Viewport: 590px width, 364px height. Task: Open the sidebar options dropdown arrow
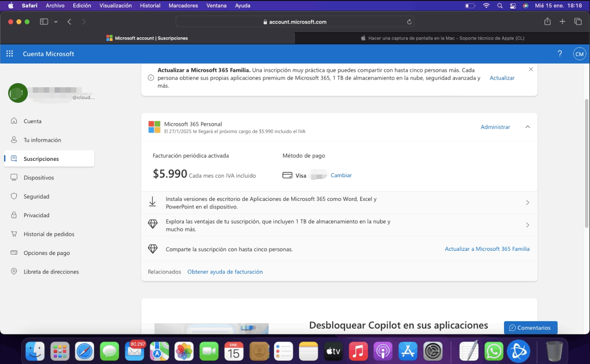[56, 22]
